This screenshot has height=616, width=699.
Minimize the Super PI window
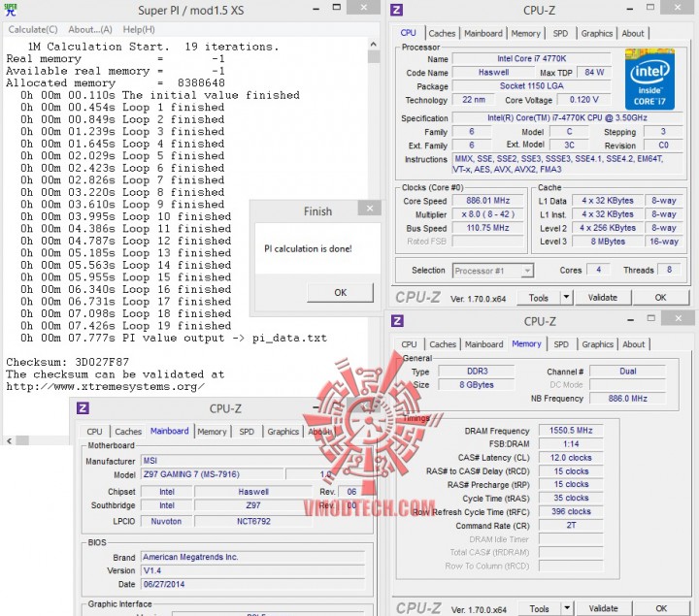pos(316,9)
